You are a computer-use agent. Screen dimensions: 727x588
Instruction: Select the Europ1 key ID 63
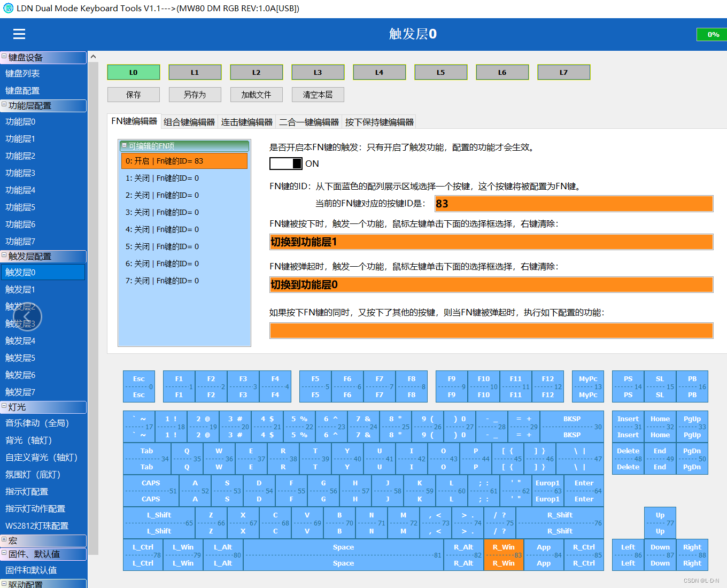point(548,491)
